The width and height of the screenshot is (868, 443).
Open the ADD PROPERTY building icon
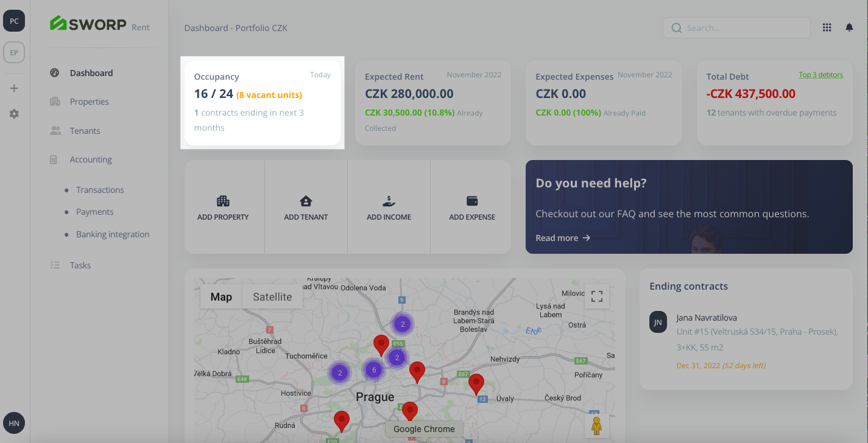[x=224, y=200]
